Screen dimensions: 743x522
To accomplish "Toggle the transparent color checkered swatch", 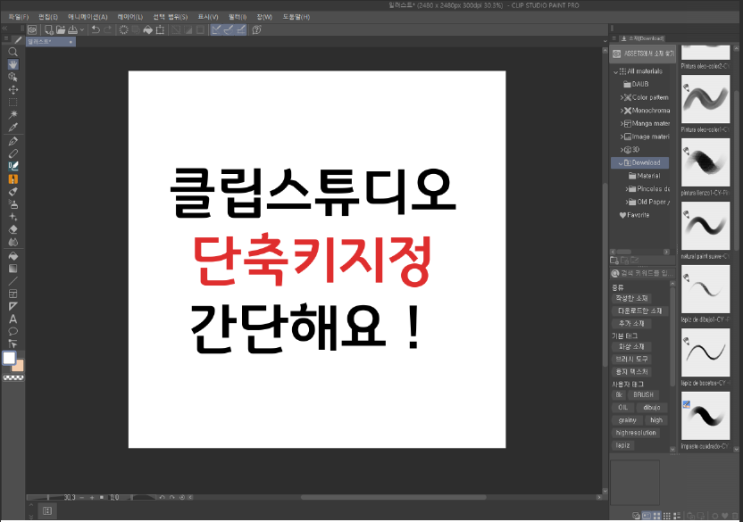I will point(13,378).
